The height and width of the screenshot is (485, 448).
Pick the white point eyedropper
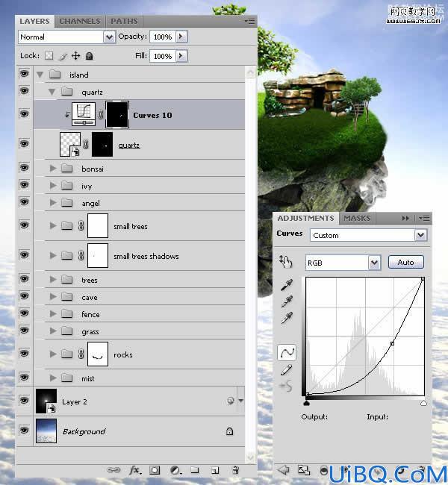point(287,318)
